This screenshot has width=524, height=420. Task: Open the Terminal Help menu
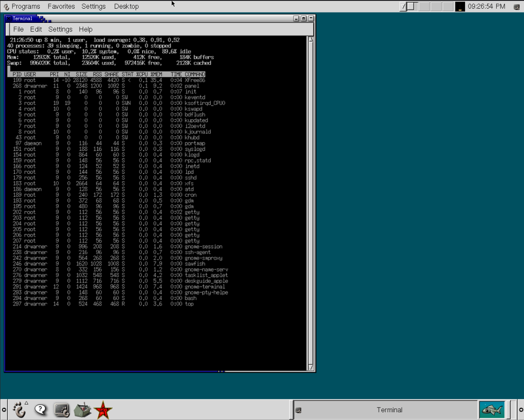(x=86, y=29)
